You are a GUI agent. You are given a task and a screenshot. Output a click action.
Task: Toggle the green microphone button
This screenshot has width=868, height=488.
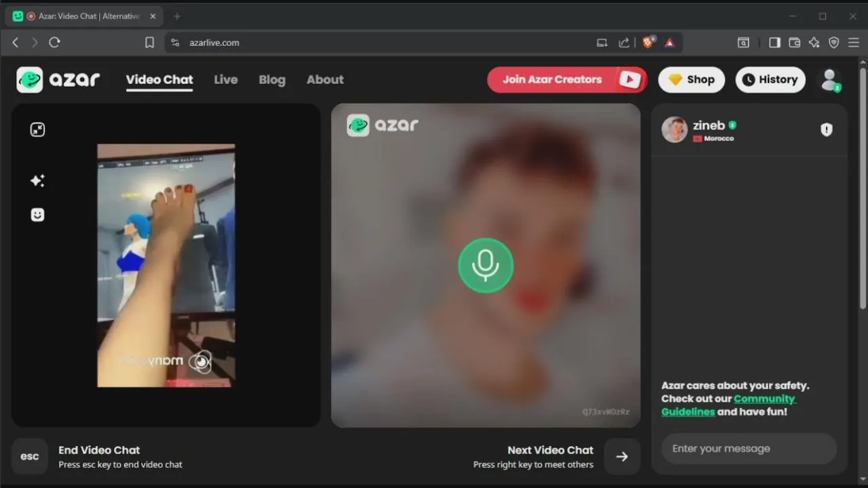[486, 266]
